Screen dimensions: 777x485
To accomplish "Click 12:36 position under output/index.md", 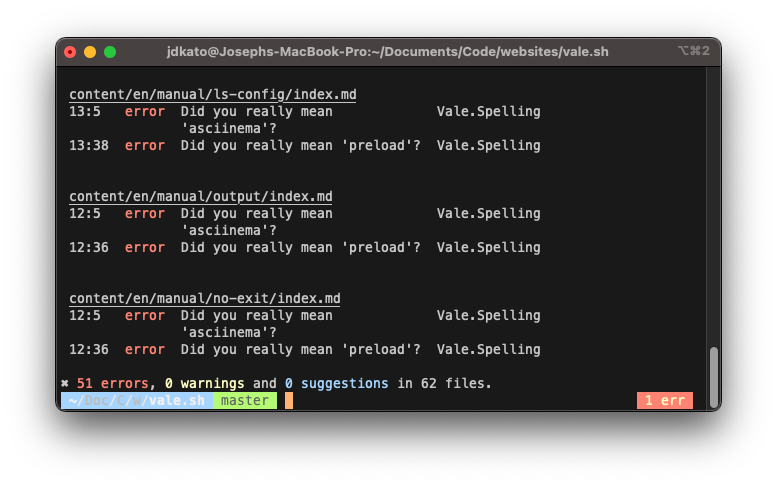I will 89,248.
